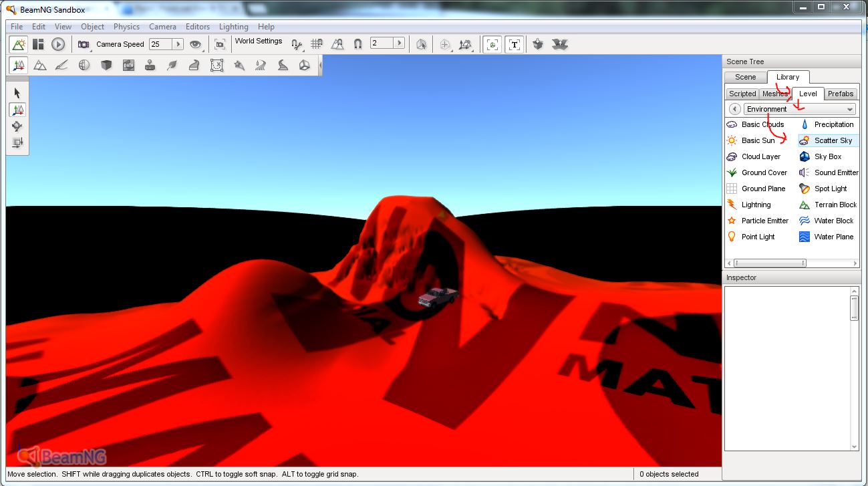Open the GUI Editor layout icon
The height and width of the screenshot is (486, 868).
pos(38,44)
